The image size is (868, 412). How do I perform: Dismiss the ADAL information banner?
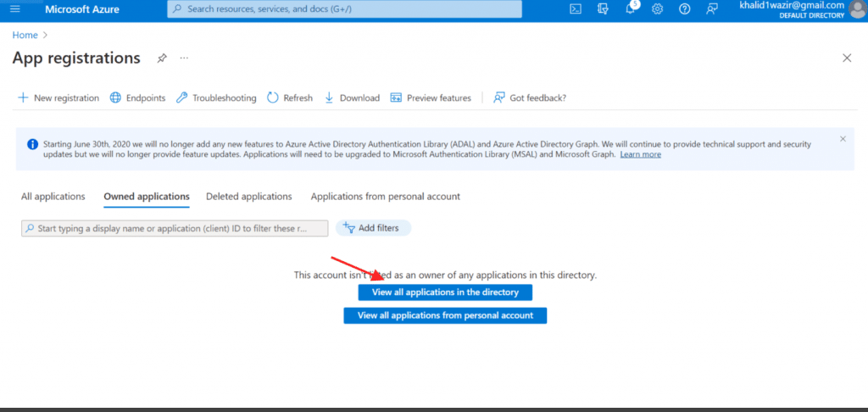coord(843,139)
